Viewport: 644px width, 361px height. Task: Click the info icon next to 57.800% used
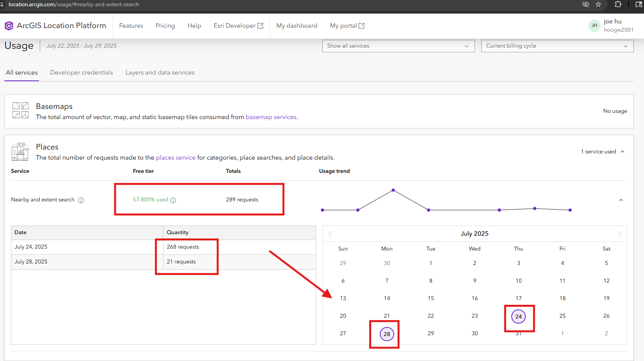pyautogui.click(x=173, y=200)
